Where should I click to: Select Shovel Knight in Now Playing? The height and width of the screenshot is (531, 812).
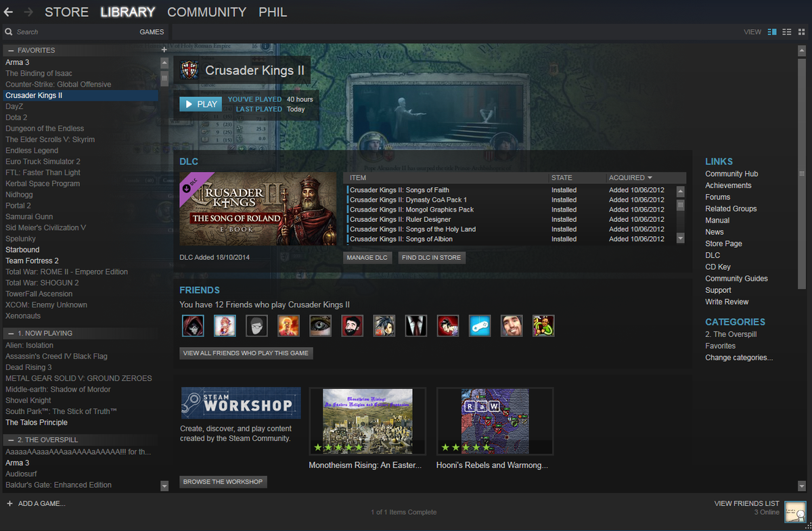coord(28,400)
